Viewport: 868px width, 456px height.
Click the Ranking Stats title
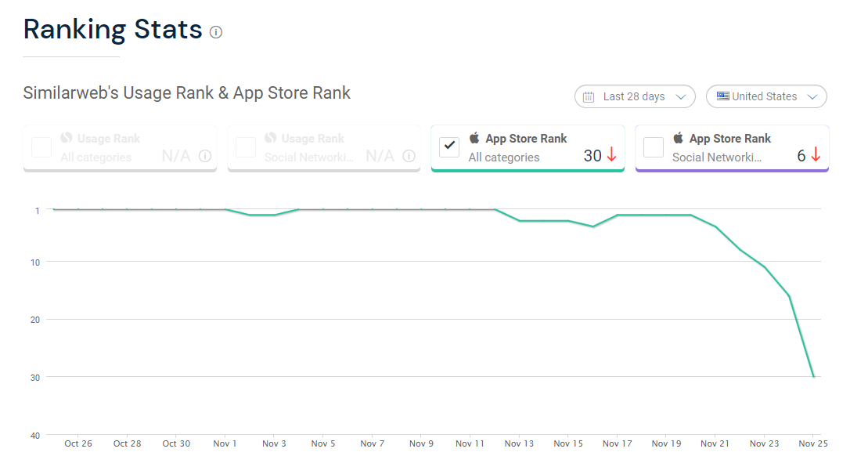pyautogui.click(x=113, y=29)
